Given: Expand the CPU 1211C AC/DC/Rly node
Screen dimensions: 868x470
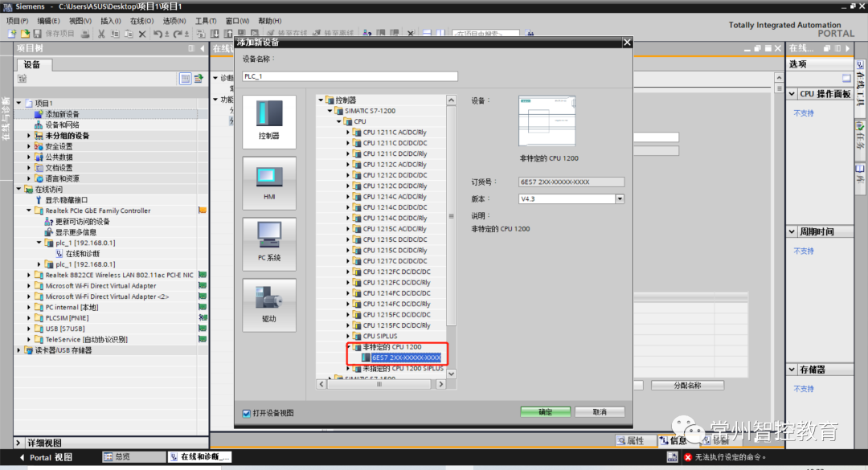Looking at the screenshot, I should (348, 133).
